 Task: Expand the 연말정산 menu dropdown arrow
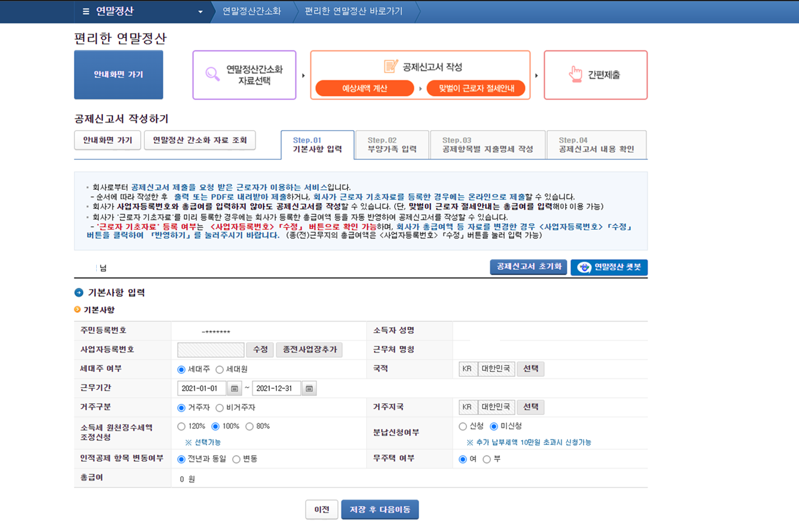click(x=200, y=12)
